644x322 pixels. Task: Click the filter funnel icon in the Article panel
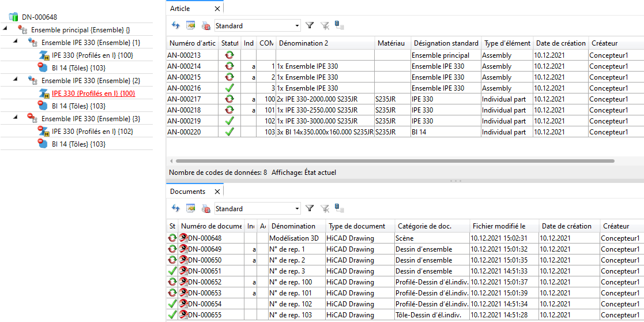point(310,25)
